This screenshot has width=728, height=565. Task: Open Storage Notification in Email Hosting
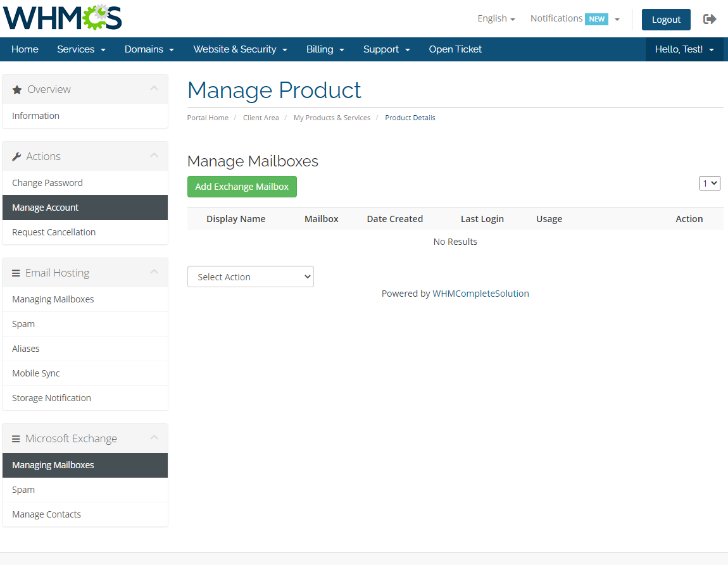tap(85, 397)
